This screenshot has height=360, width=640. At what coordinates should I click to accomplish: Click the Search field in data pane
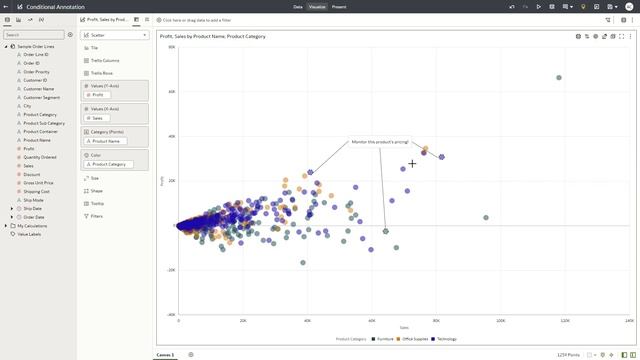34,35
